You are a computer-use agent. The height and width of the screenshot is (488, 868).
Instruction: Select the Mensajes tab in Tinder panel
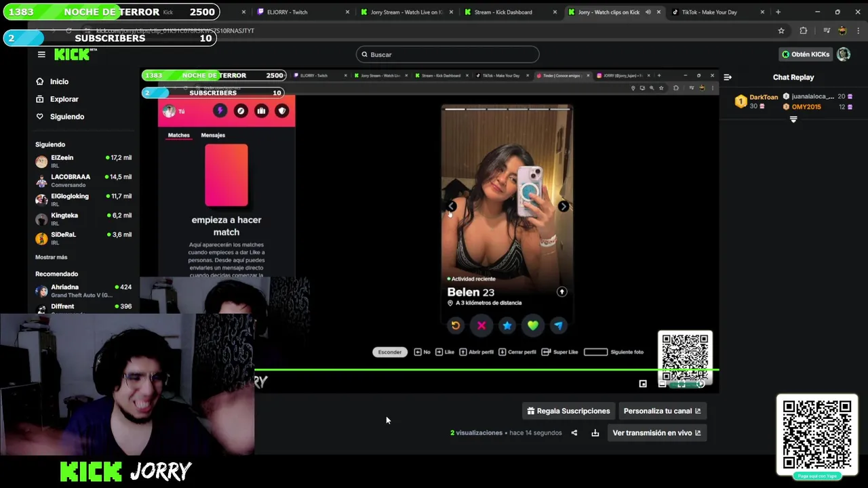213,135
